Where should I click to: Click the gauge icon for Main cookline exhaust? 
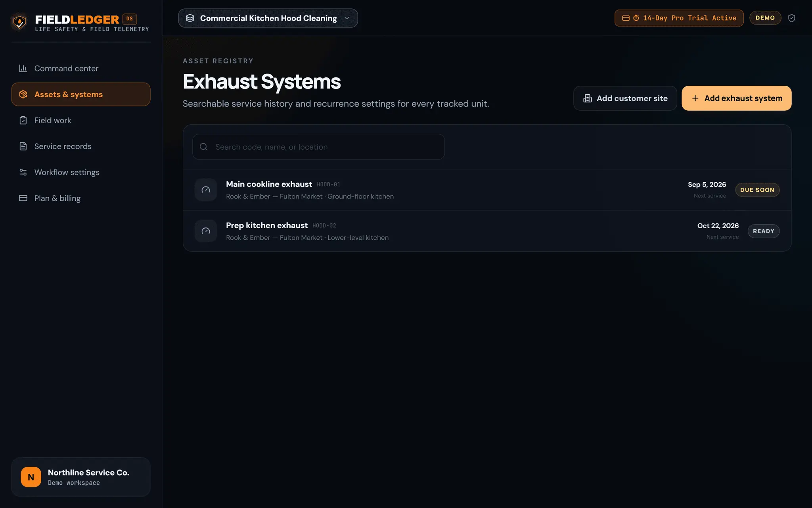(206, 190)
